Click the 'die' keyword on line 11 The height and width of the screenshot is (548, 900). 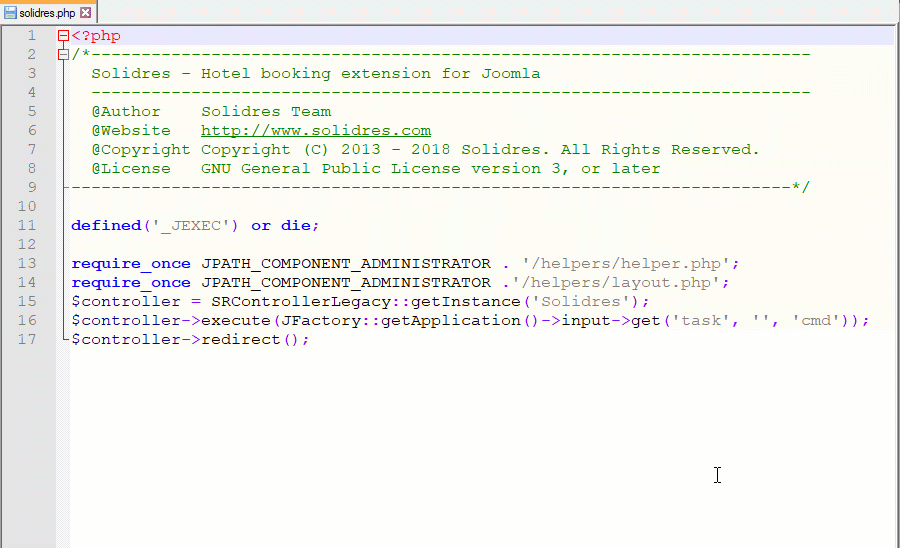point(296,225)
